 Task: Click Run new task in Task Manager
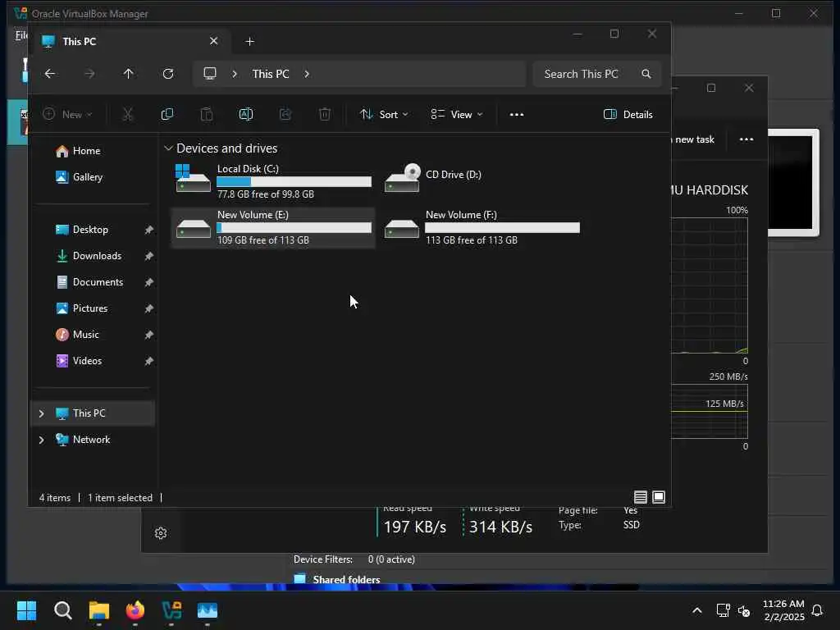[x=692, y=139]
